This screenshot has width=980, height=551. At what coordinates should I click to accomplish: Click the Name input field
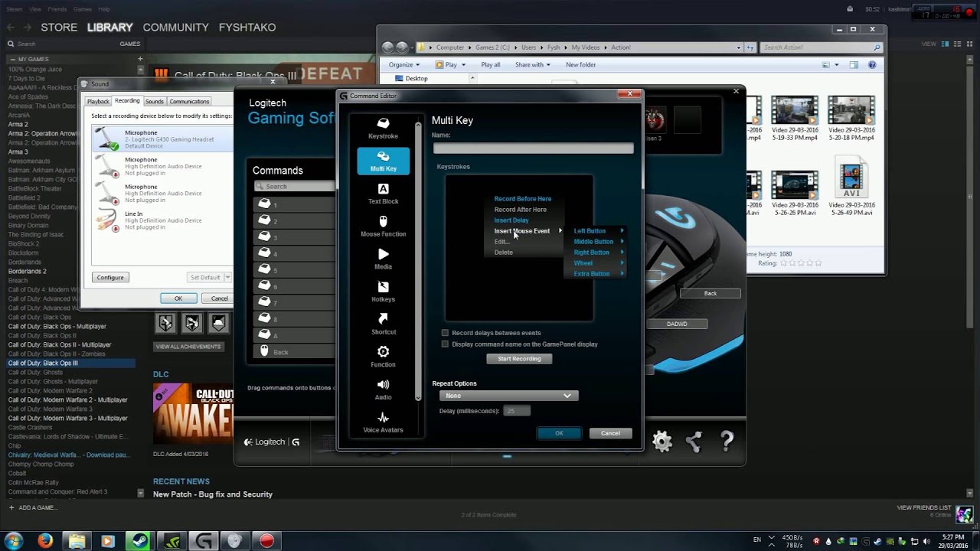click(x=534, y=148)
